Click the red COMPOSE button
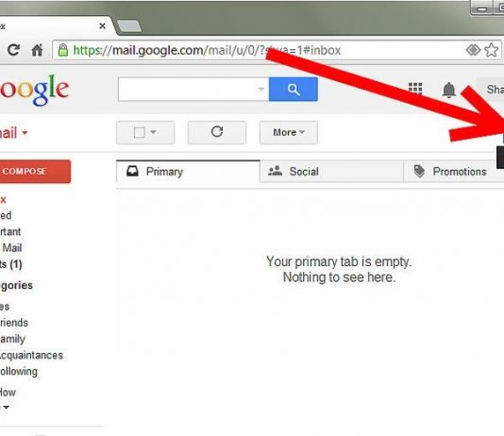 35,171
